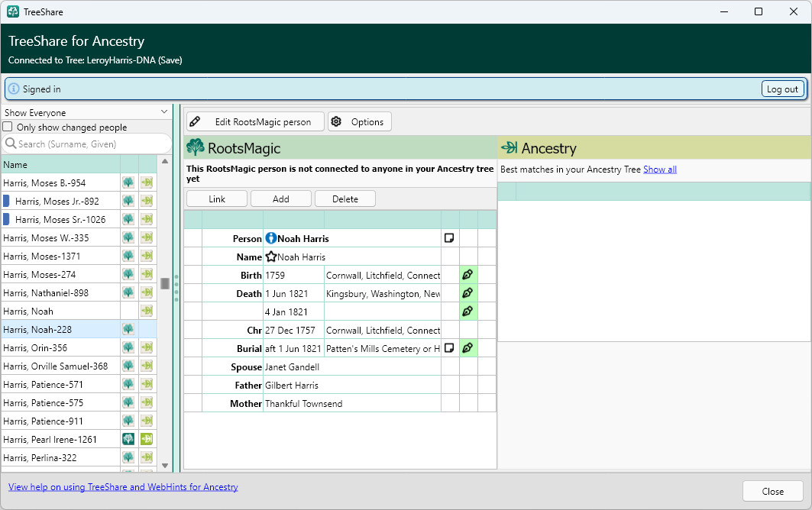Click father name Gilbert Harris
The image size is (812, 510).
[292, 386]
